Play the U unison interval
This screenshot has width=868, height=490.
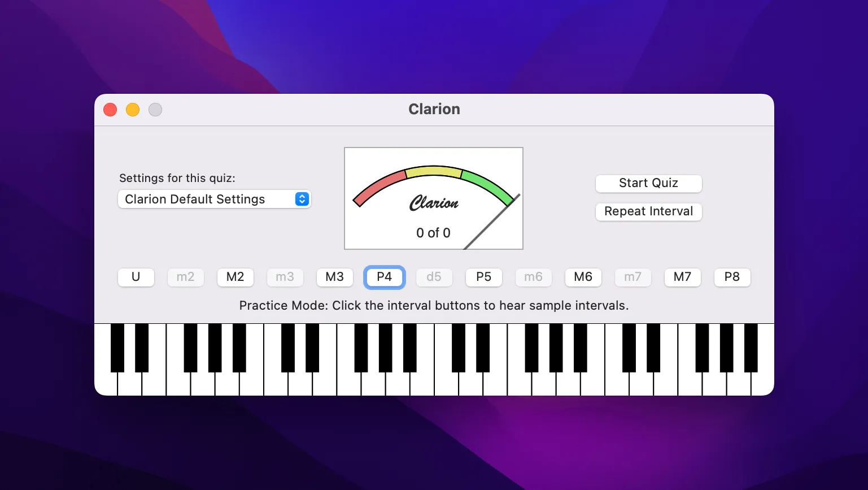(x=136, y=277)
